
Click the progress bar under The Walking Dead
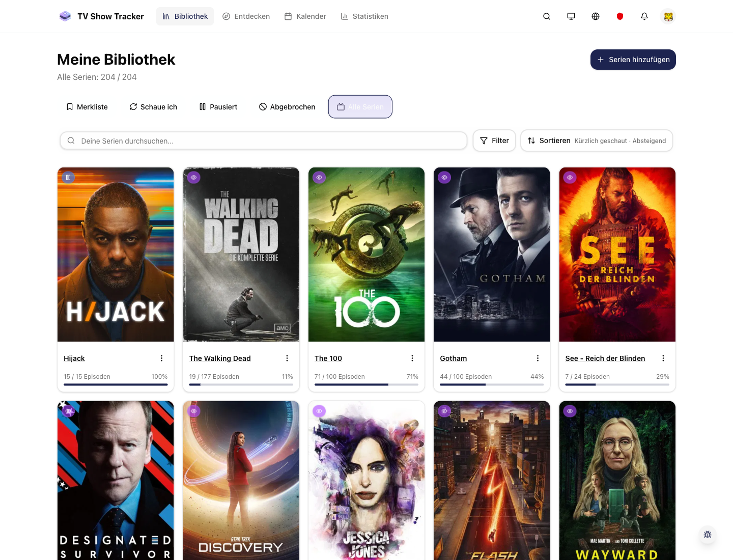[x=241, y=385]
